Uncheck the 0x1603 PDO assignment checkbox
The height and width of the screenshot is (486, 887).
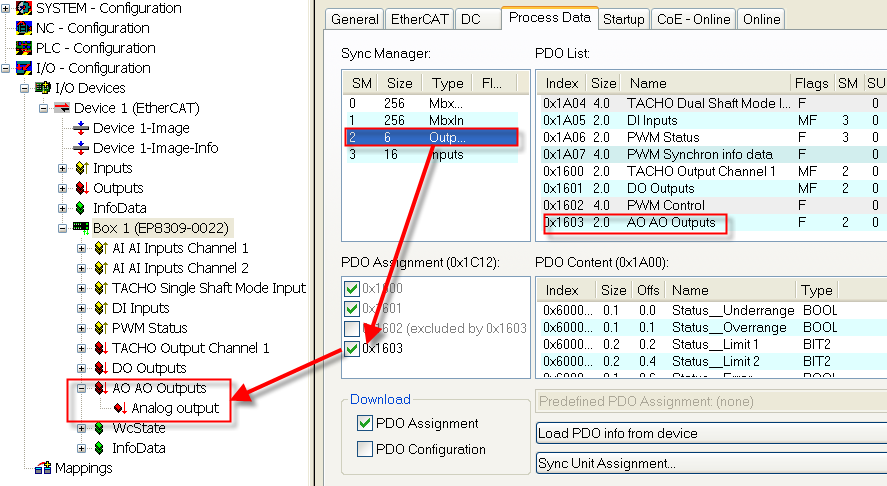coord(351,349)
